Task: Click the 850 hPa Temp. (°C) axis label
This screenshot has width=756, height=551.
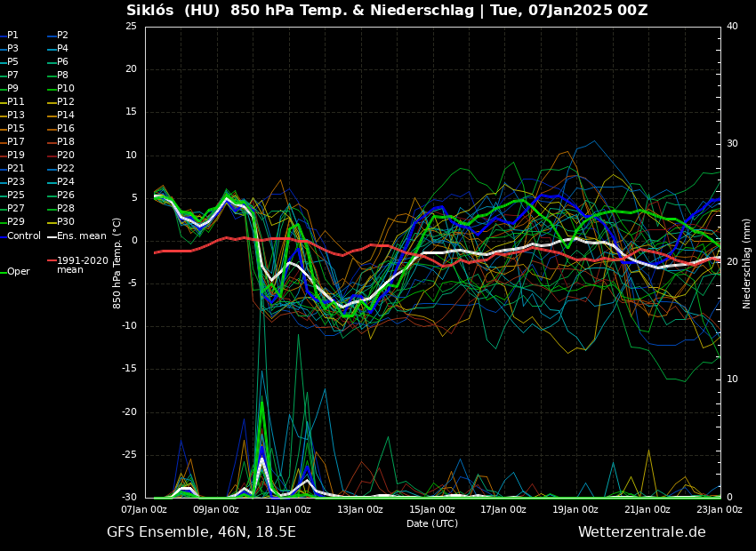Action: [117, 262]
